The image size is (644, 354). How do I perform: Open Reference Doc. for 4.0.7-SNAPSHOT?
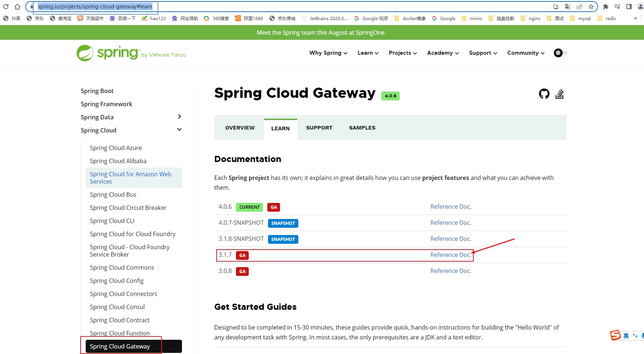pos(451,223)
